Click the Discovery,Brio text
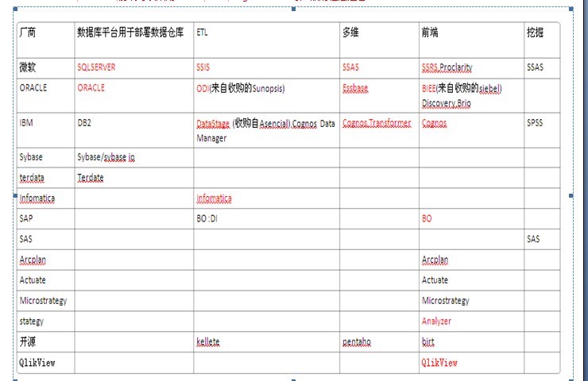This screenshot has width=588, height=381. tap(447, 103)
